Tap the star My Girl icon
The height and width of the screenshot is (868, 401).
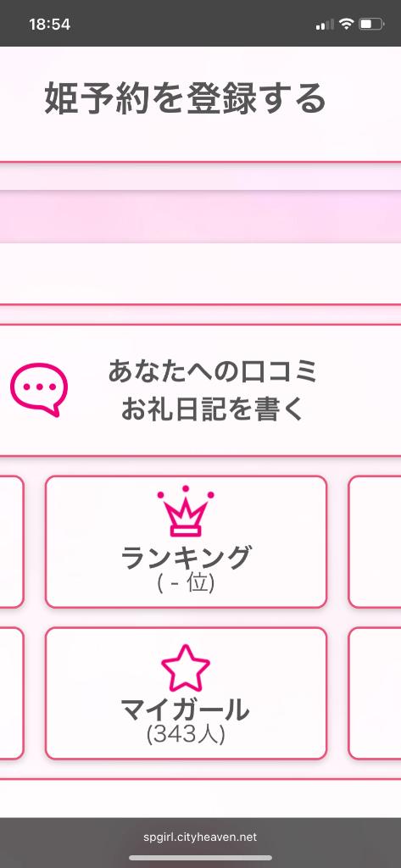[186, 668]
